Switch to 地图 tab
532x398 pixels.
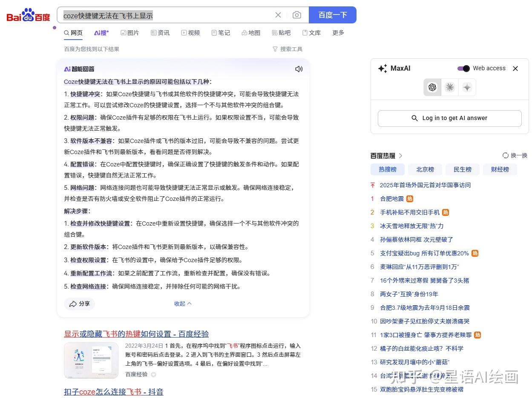251,33
